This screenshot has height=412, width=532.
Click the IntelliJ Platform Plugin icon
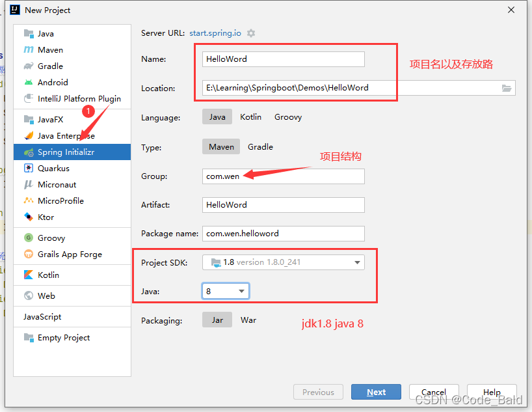coord(29,98)
